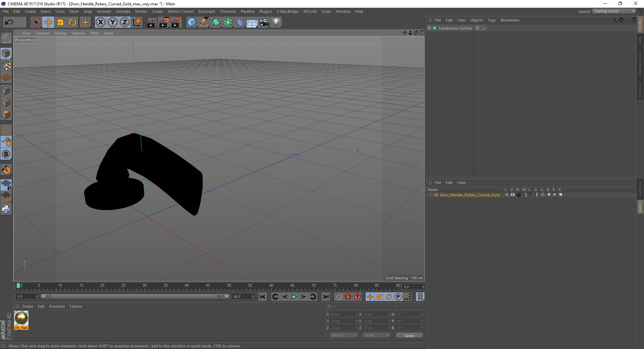The height and width of the screenshot is (349, 644).
Task: Click the Apply coordinates button
Action: tap(409, 336)
